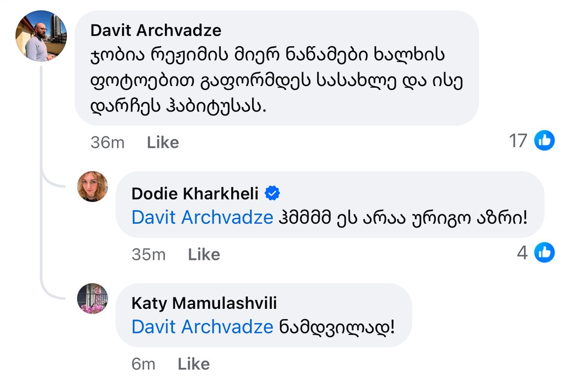View the 17 reactions count
The width and height of the screenshot is (565, 392).
tap(518, 141)
